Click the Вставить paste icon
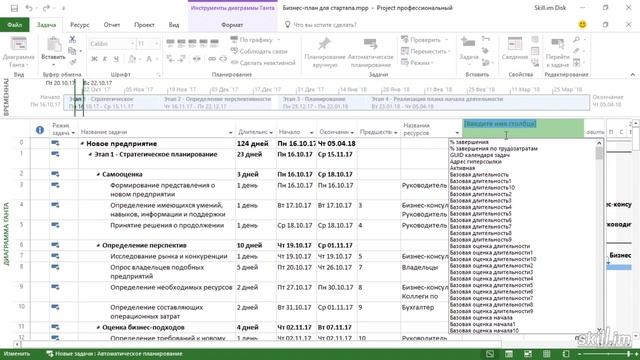The image size is (640, 360). (53, 44)
